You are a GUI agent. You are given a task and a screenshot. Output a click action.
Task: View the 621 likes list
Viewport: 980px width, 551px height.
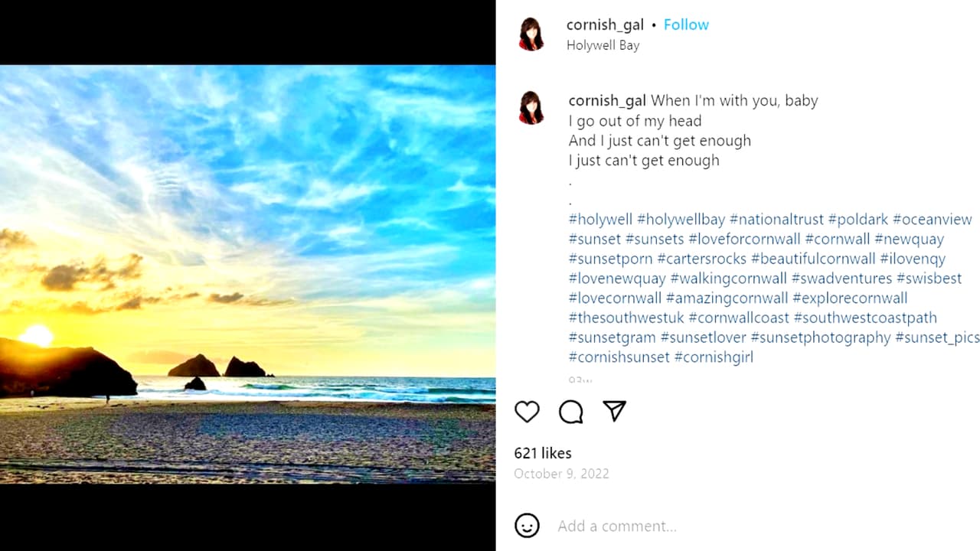pyautogui.click(x=543, y=453)
